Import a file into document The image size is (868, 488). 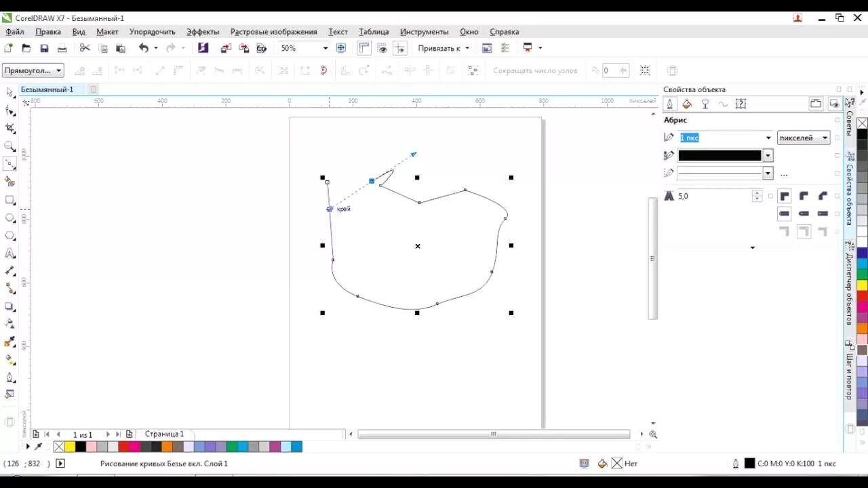[226, 48]
